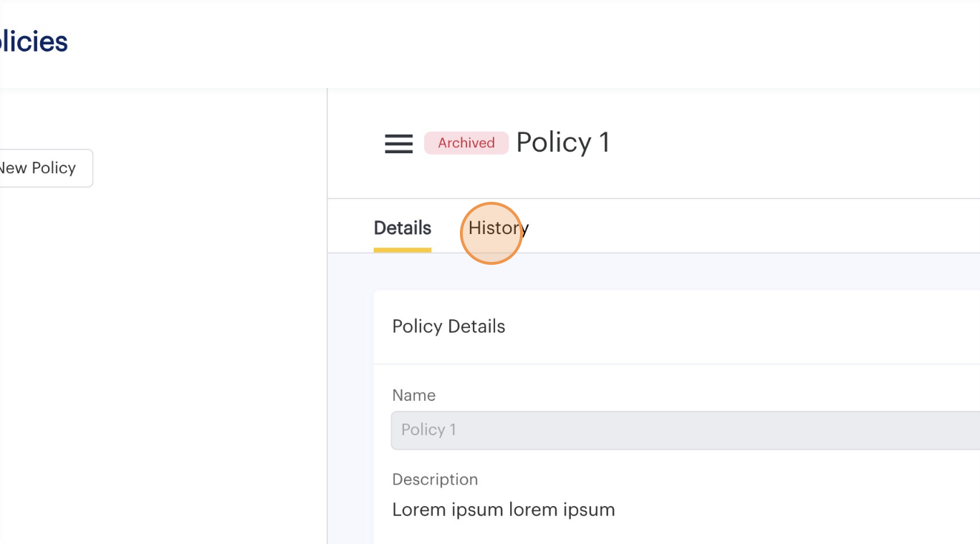
Task: Switch to the History tab
Action: (x=498, y=228)
